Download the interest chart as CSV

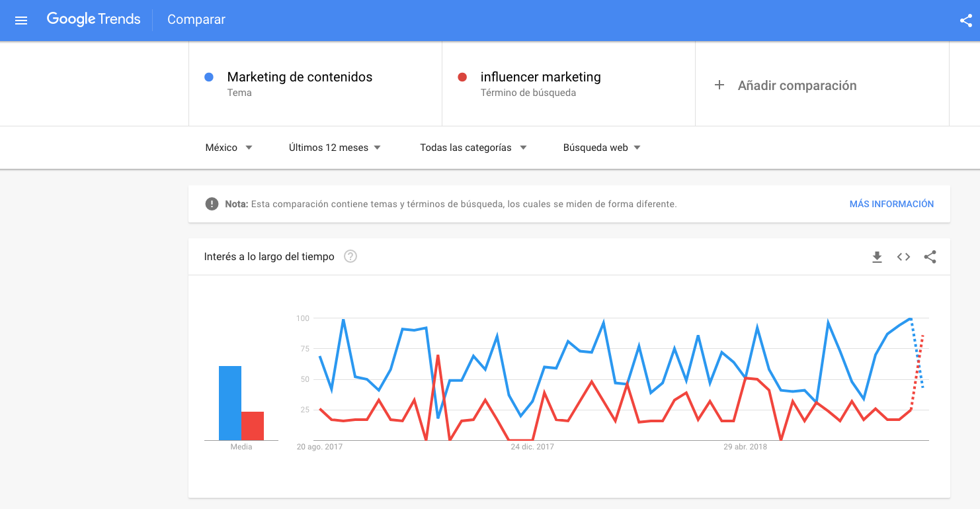pos(877,257)
